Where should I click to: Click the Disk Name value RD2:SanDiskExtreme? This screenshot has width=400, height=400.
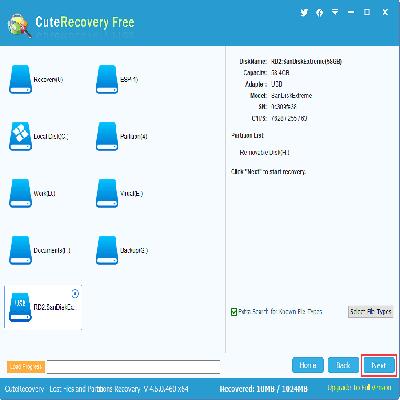307,61
